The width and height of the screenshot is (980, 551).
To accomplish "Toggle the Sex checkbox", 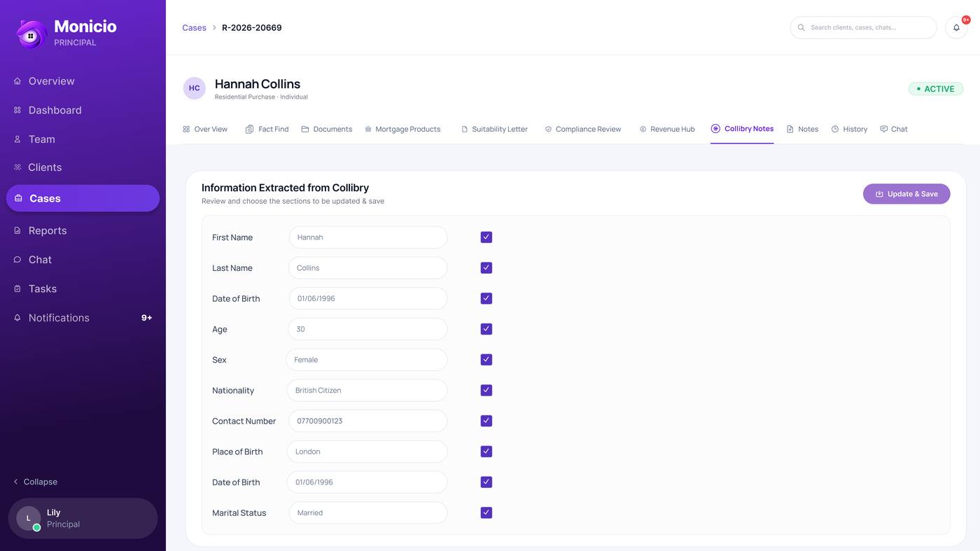I will coord(486,360).
